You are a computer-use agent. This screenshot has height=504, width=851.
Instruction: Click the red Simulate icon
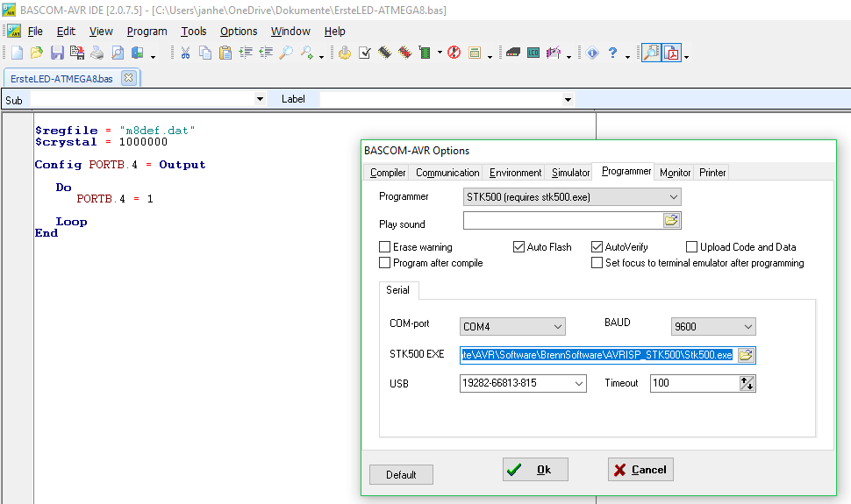(x=454, y=53)
